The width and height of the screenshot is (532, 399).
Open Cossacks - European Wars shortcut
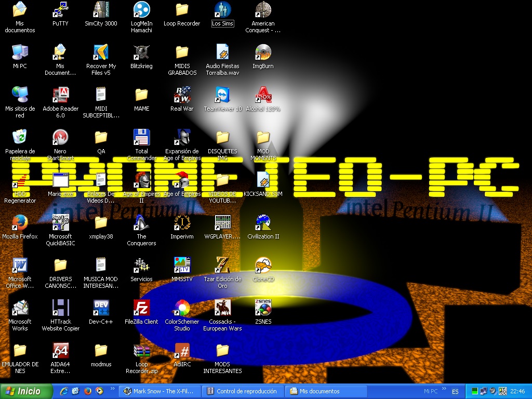point(222,315)
